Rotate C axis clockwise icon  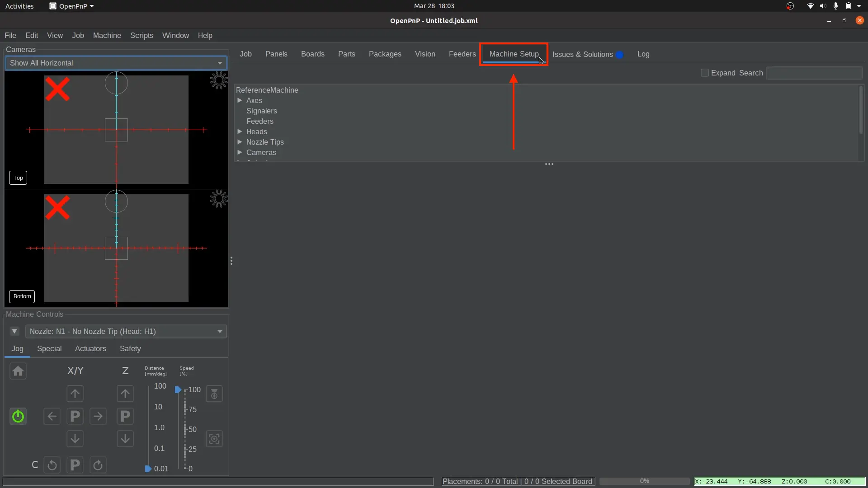[98, 465]
